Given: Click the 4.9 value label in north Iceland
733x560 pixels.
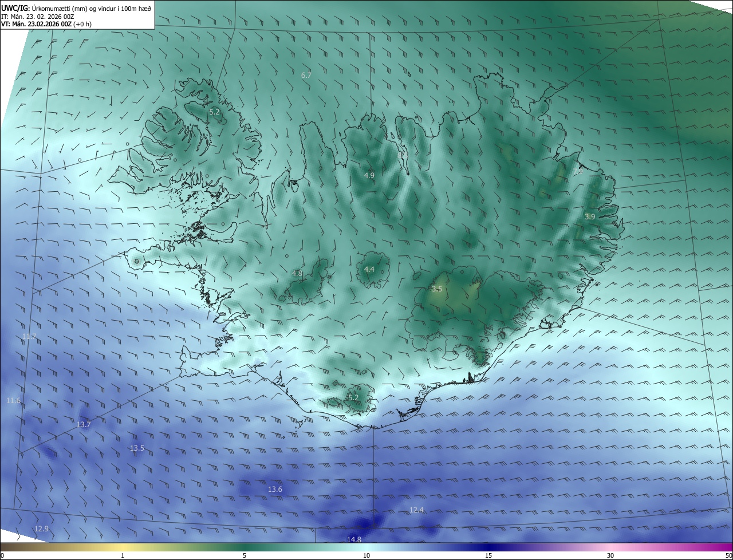Looking at the screenshot, I should (x=369, y=175).
